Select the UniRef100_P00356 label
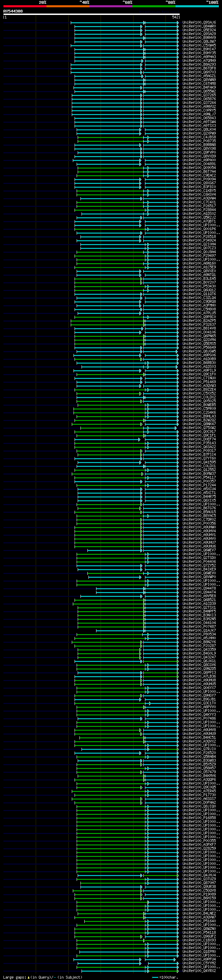This screenshot has height=980, width=222. click(199, 523)
